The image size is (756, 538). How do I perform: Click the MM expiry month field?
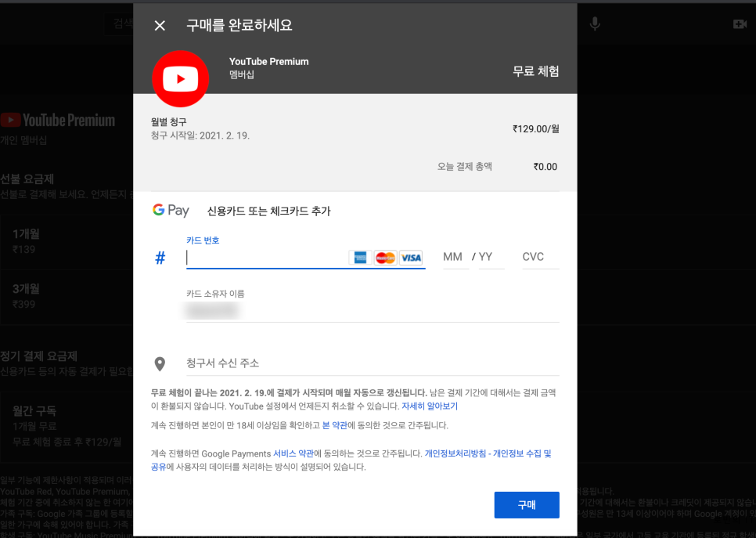[x=455, y=257]
